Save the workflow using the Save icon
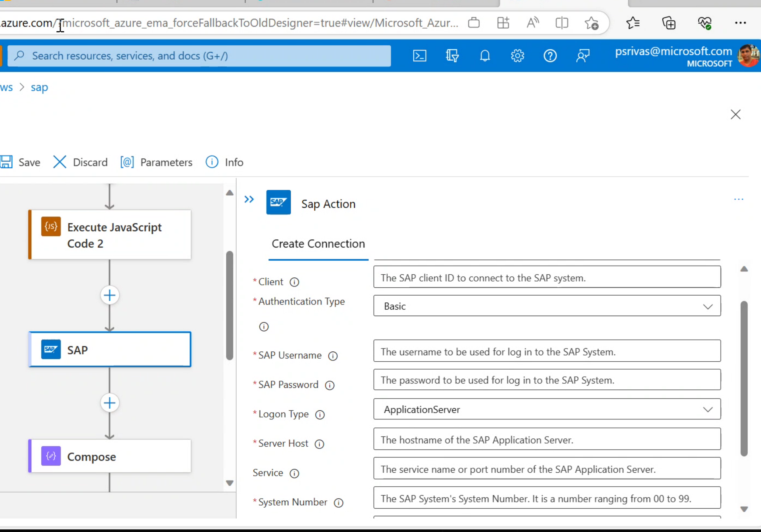Image resolution: width=761 pixels, height=532 pixels. click(x=7, y=162)
